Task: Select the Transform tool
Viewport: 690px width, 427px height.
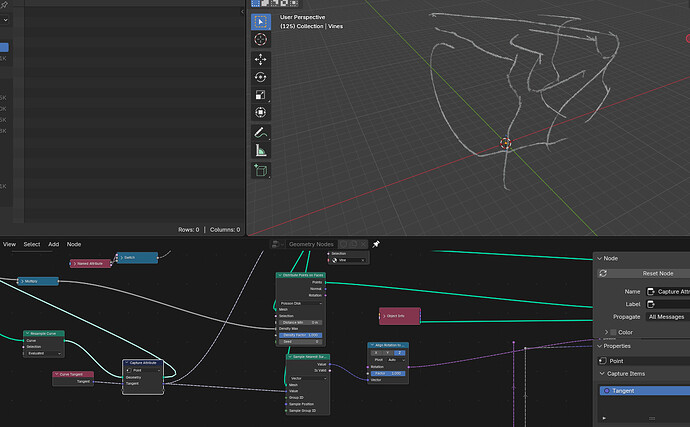Action: point(261,112)
